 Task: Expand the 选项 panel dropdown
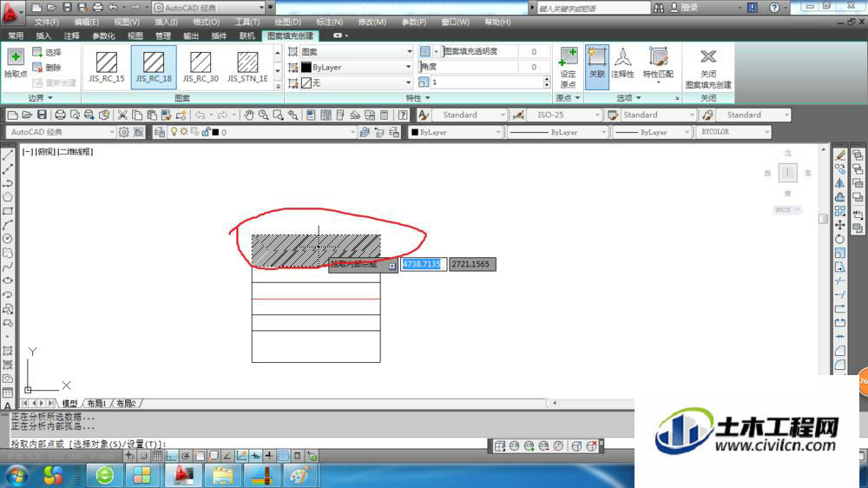coord(628,98)
